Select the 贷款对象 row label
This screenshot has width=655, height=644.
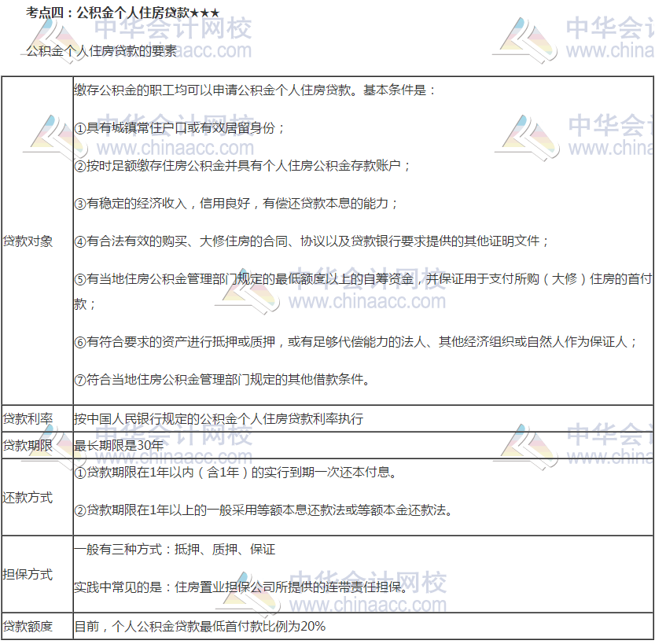click(28, 241)
